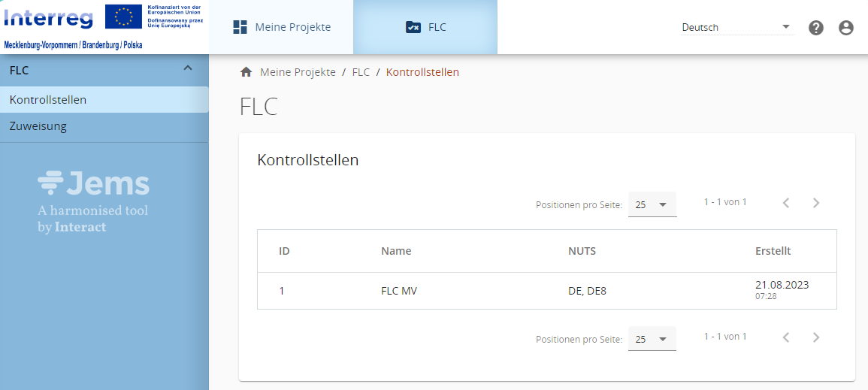Click the home icon in breadcrumb

246,72
